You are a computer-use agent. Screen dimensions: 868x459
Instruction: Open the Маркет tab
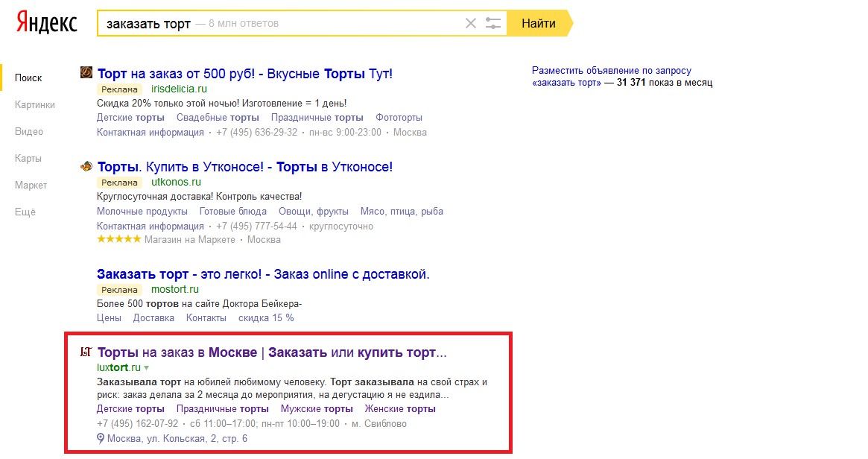[31, 186]
